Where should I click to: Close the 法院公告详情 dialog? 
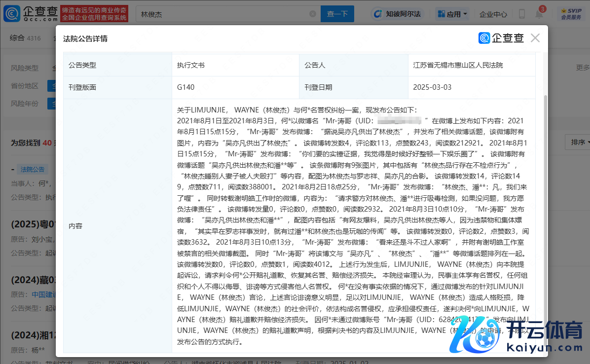click(535, 38)
